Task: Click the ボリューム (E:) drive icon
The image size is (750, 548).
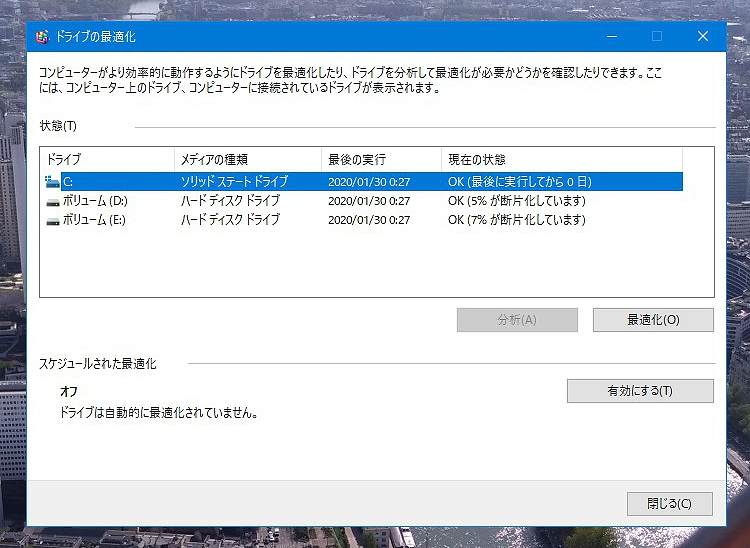Action: [53, 220]
